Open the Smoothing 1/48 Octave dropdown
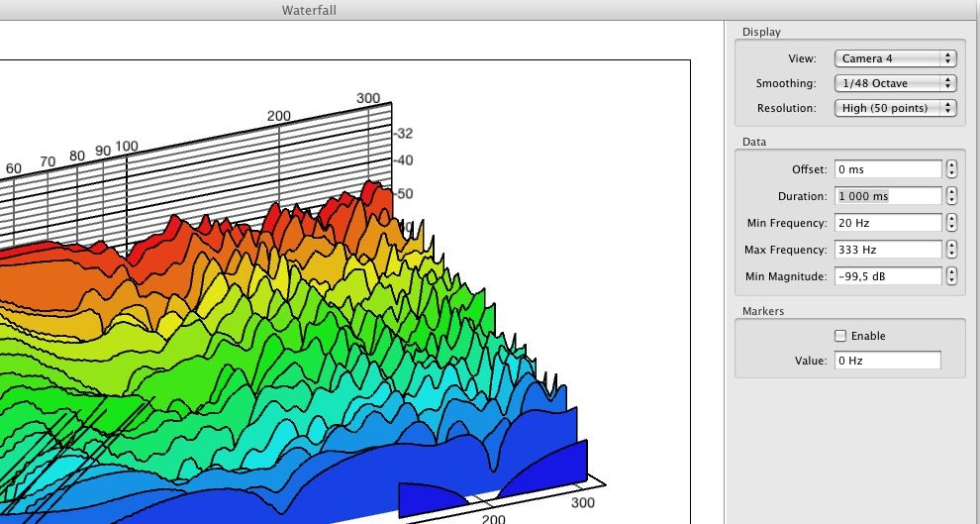Screen dimensions: 980x524 pyautogui.click(x=895, y=83)
